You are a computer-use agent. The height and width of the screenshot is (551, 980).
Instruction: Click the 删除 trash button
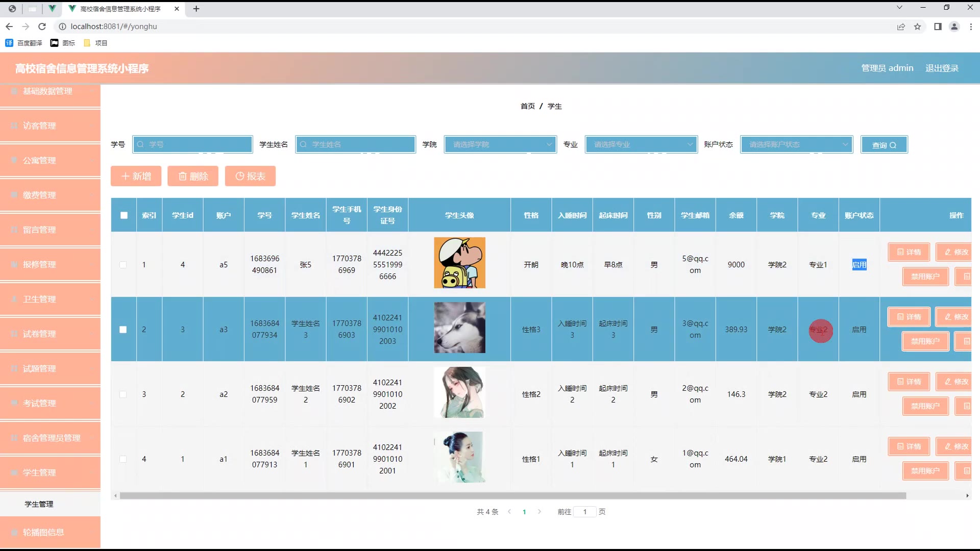pos(193,176)
